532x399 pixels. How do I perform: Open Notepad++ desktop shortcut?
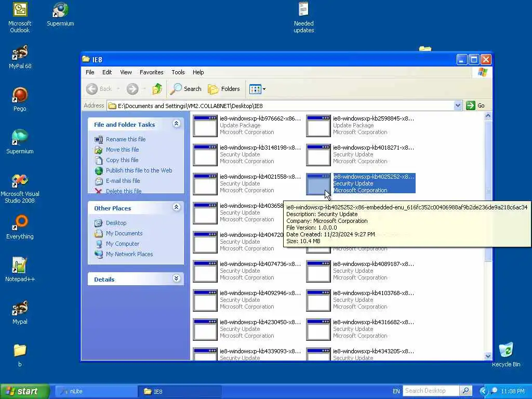[x=20, y=270]
